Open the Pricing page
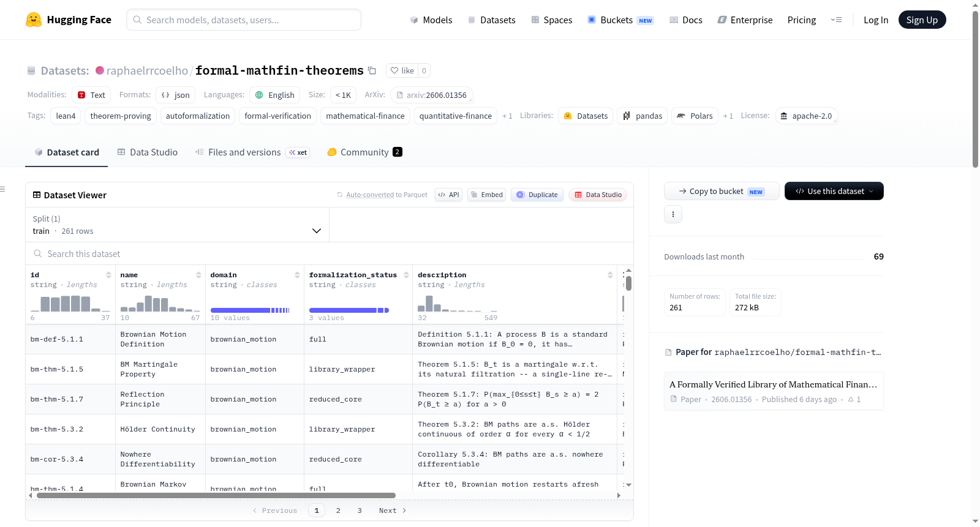Image resolution: width=980 pixels, height=527 pixels. point(802,20)
